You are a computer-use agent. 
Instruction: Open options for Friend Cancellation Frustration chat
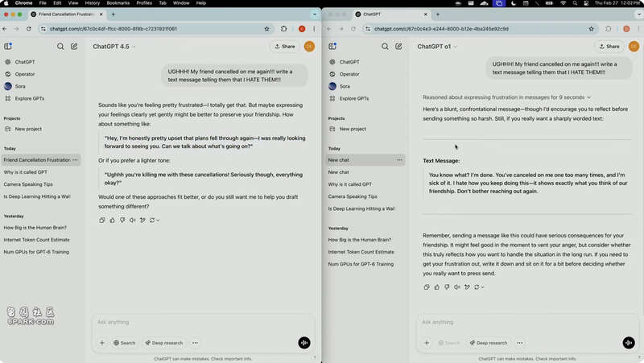pos(75,160)
